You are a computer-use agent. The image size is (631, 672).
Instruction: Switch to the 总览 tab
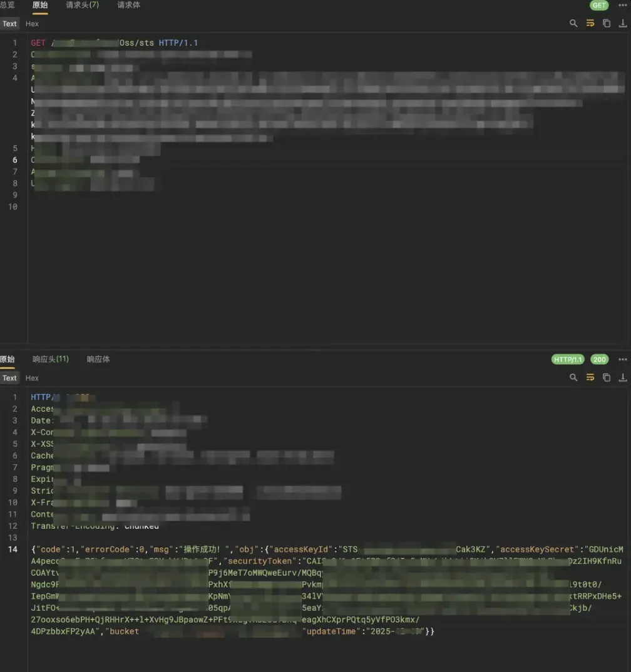tap(7, 5)
